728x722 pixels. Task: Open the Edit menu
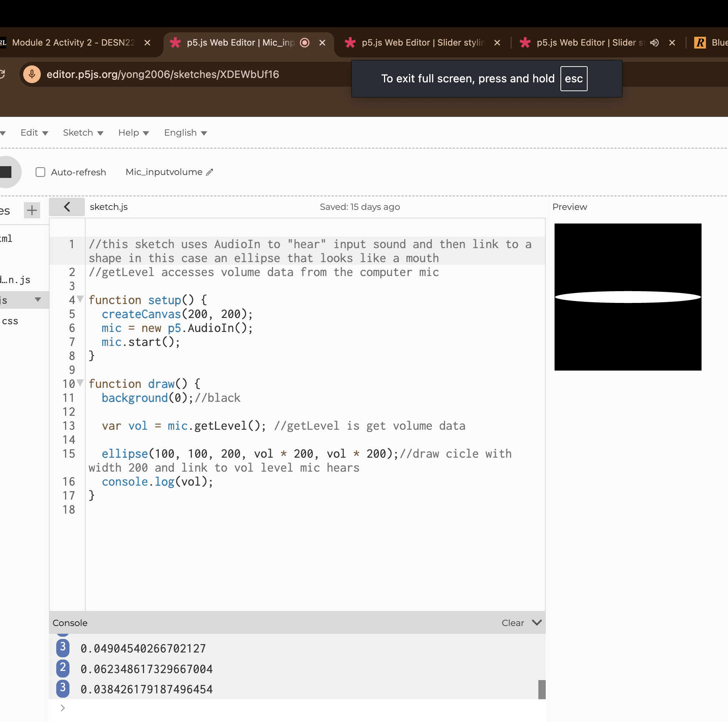coord(34,133)
